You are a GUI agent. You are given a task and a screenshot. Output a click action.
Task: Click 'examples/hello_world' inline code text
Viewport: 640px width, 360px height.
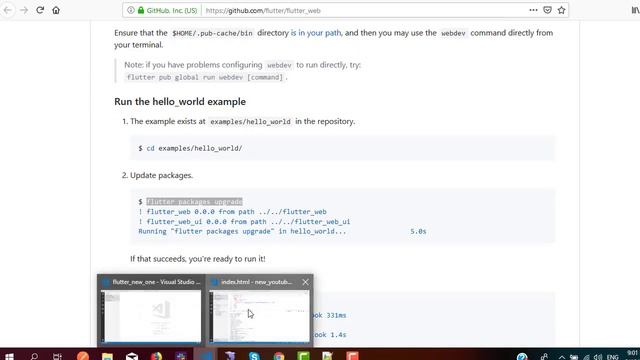tap(250, 122)
